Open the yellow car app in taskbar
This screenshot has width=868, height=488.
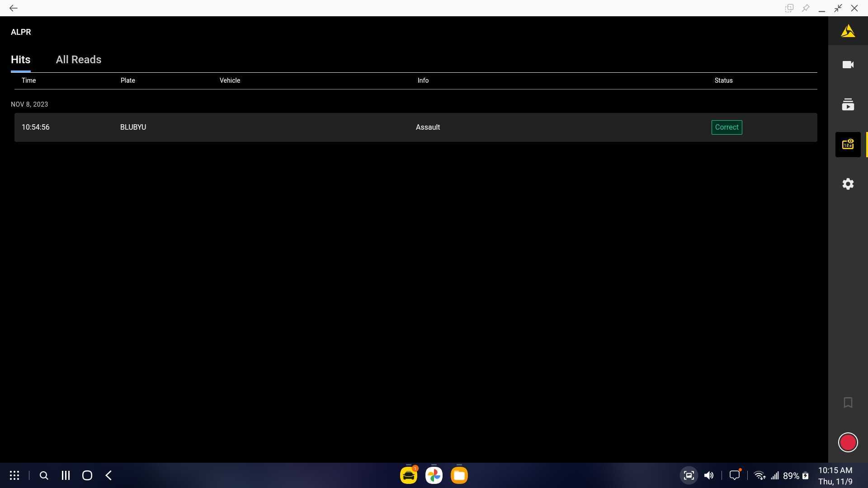(x=408, y=475)
